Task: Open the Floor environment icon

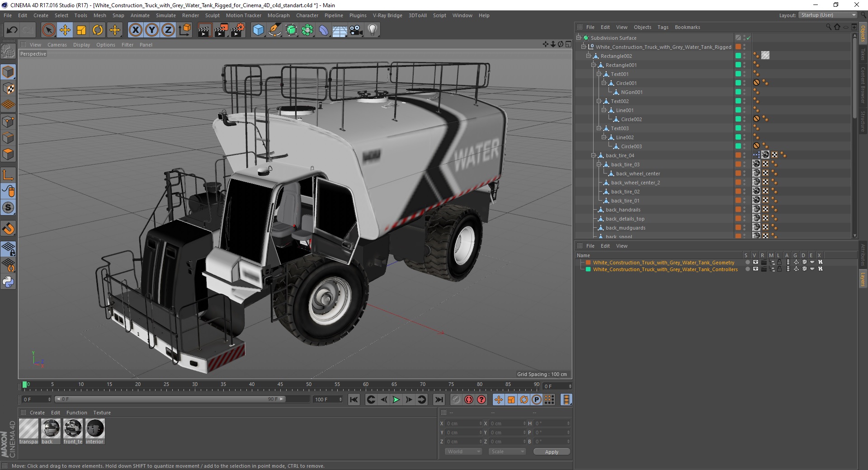Action: 340,30
